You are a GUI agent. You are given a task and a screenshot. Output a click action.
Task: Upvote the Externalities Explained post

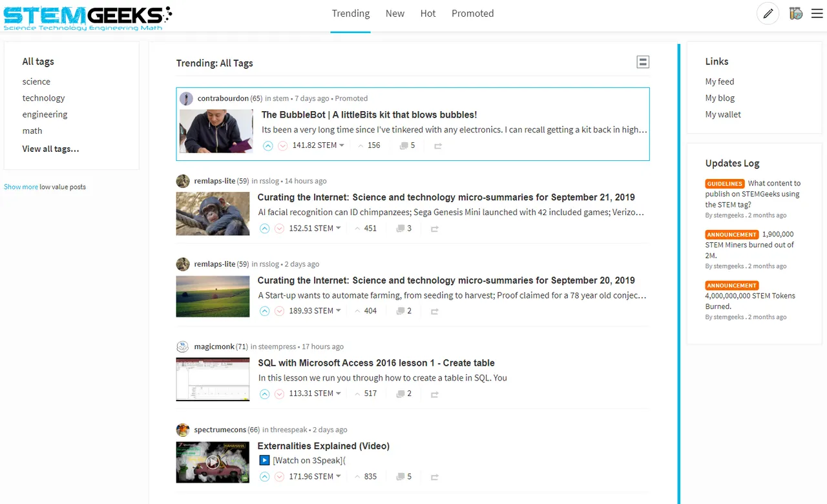click(x=264, y=477)
